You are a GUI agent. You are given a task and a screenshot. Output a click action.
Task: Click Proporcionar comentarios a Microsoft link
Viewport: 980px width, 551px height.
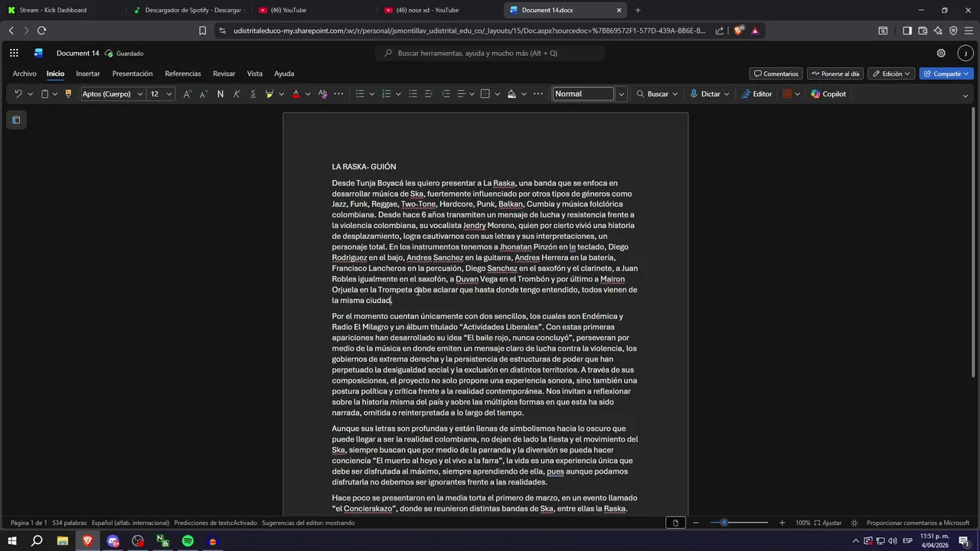918,523
